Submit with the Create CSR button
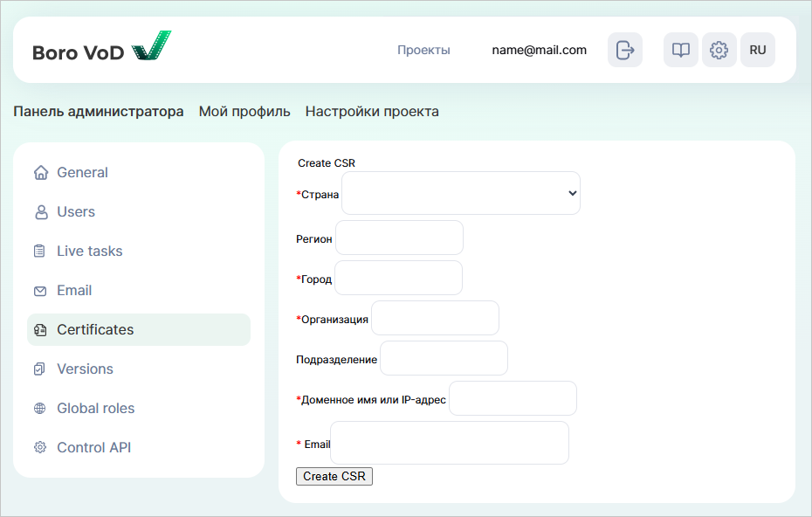 click(334, 477)
